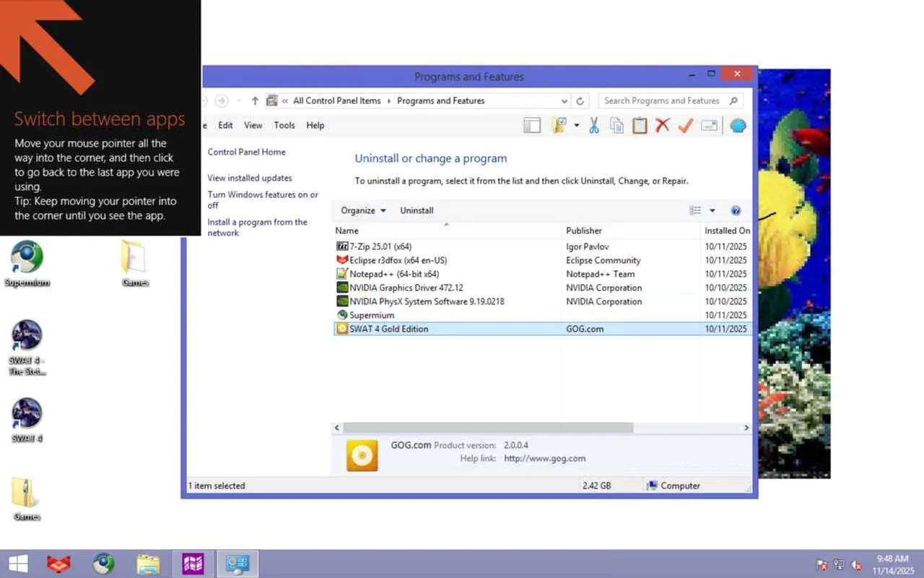The height and width of the screenshot is (578, 924).
Task: Open the More view options arrow
Action: point(712,211)
